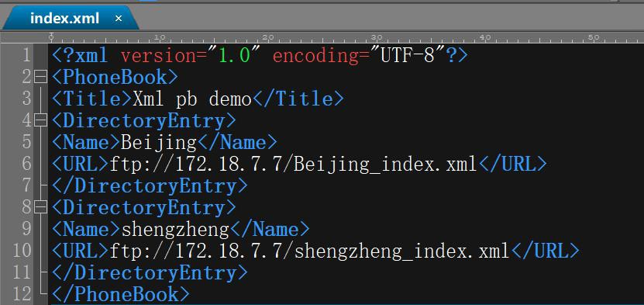Place cursor in encoding value "UTF-8"
The height and width of the screenshot is (305, 644).
pyautogui.click(x=408, y=55)
